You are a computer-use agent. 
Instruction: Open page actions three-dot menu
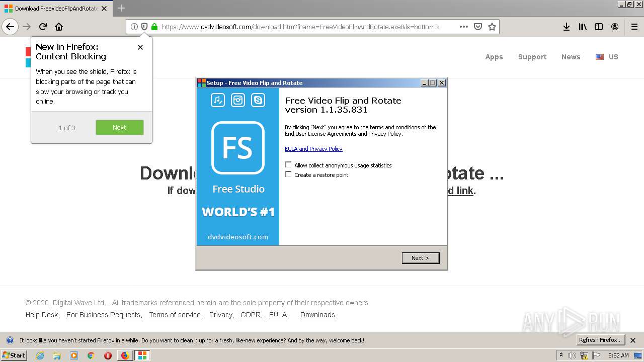click(463, 27)
